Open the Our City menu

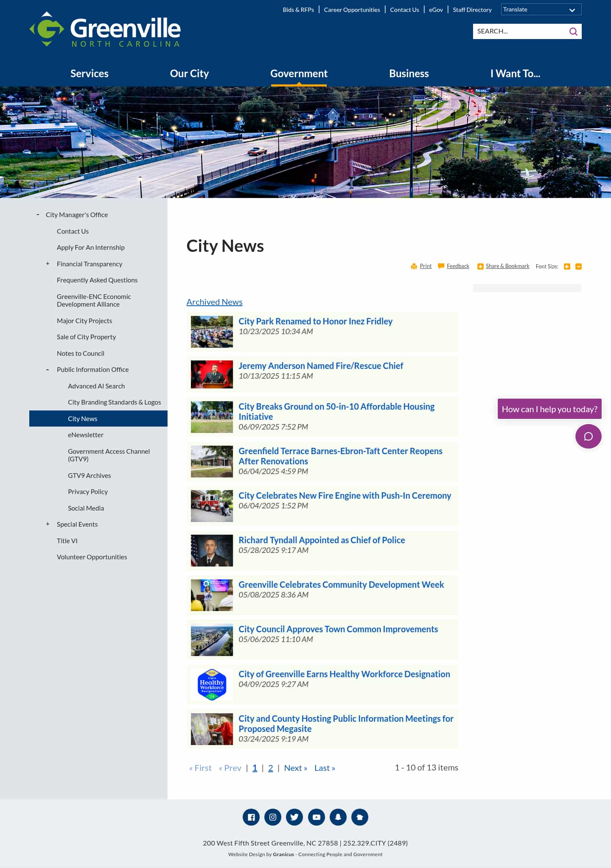[189, 73]
